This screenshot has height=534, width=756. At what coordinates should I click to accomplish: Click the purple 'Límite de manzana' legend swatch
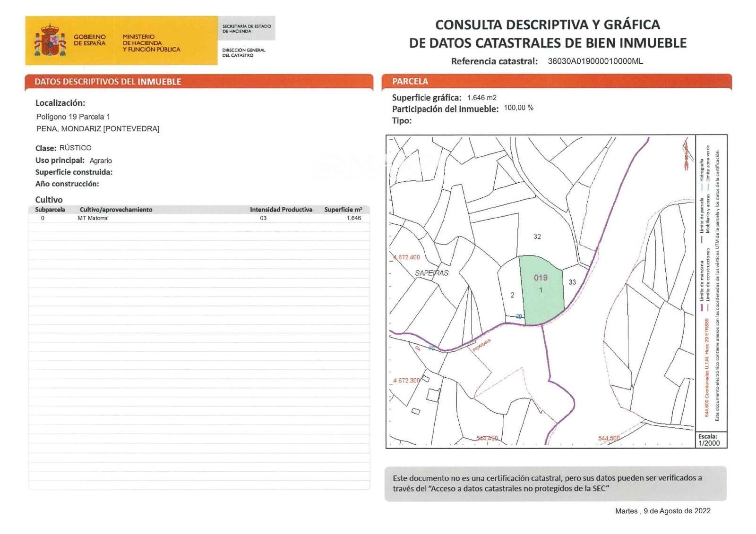coord(702,307)
